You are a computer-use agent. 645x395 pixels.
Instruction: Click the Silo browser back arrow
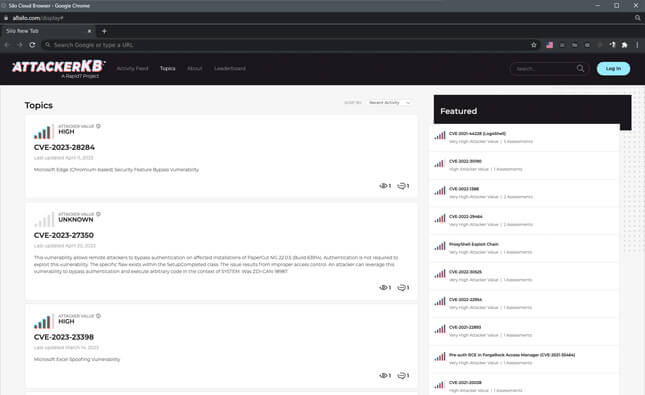coord(7,45)
